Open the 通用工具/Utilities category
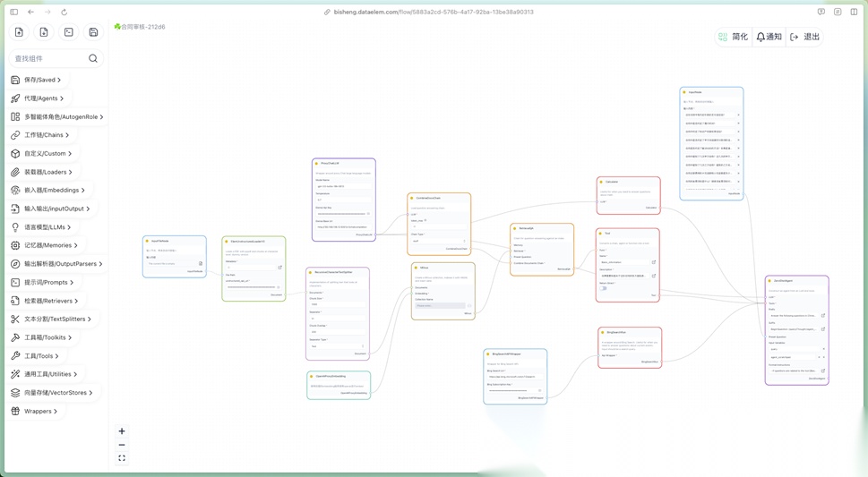Viewport: 868px width, 477px height. [x=44, y=374]
